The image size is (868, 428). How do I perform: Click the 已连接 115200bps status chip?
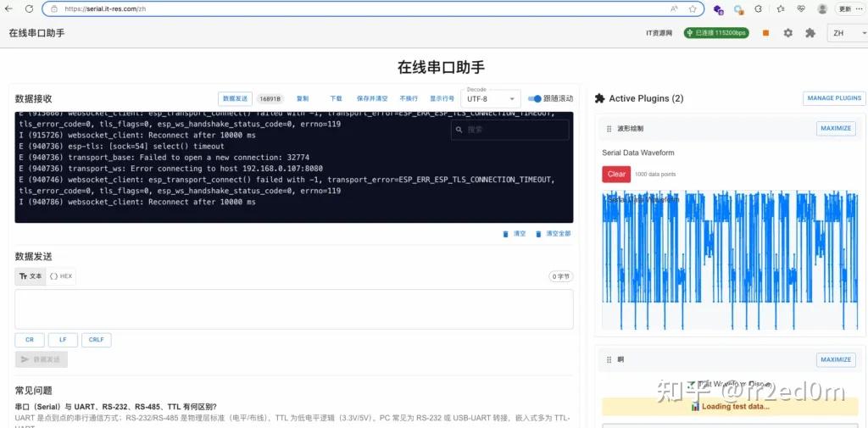coord(716,33)
